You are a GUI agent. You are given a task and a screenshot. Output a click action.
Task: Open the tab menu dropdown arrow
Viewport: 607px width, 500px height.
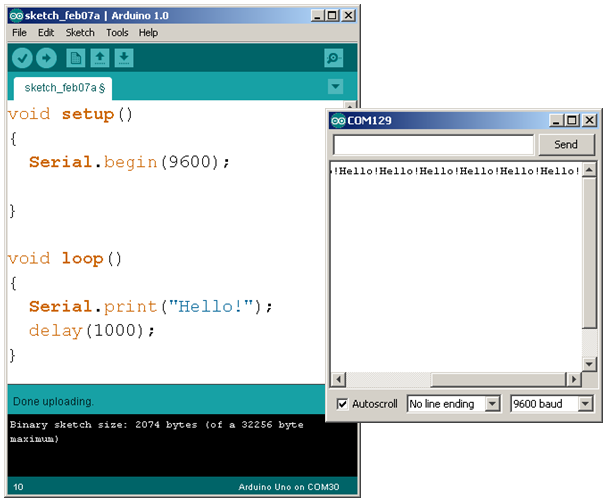(335, 86)
